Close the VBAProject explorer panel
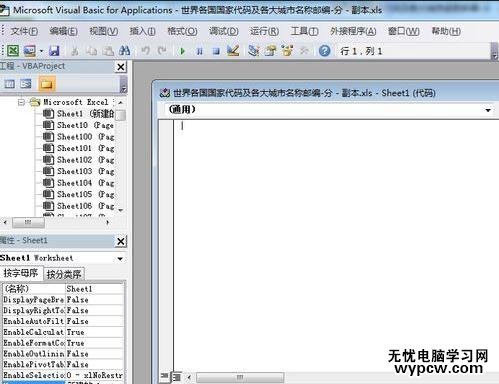 (121, 67)
